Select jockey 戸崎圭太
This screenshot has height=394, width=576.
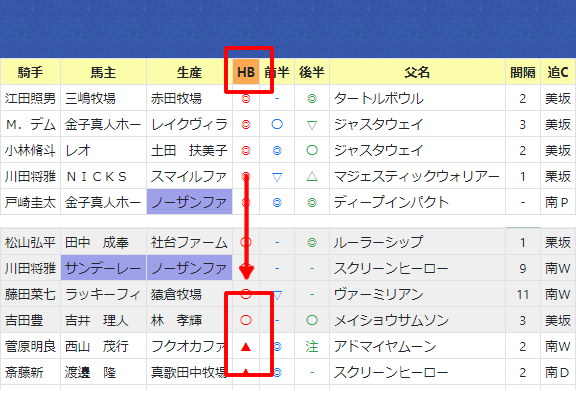(30, 203)
